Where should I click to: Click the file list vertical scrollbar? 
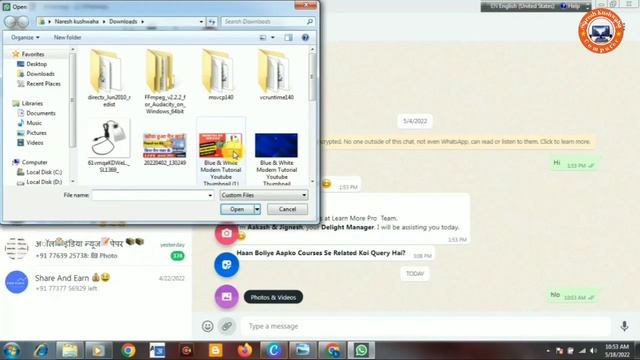pos(313,115)
